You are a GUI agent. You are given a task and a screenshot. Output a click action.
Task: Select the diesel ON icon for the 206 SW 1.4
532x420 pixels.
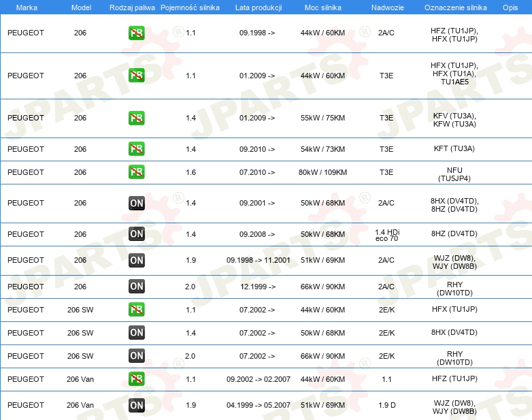137,332
